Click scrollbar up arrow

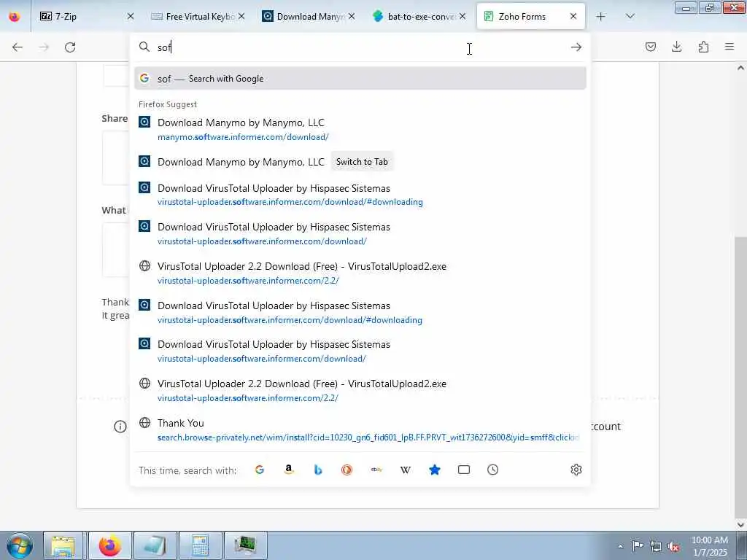[741, 68]
